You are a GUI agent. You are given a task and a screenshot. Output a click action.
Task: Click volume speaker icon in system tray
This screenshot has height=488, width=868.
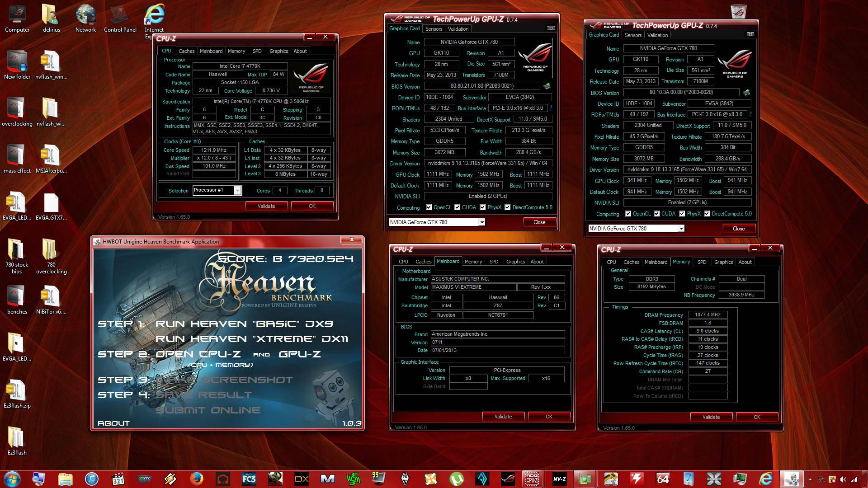pyautogui.click(x=843, y=479)
